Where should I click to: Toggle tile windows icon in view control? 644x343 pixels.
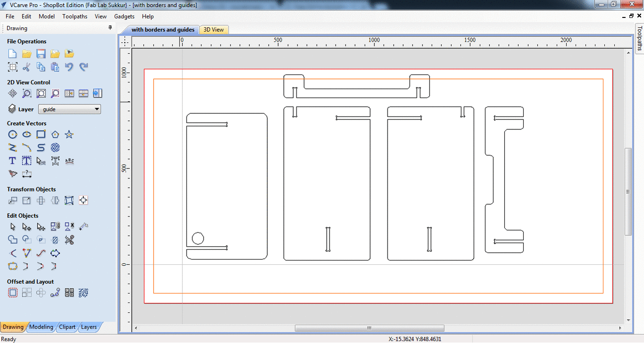tap(98, 93)
